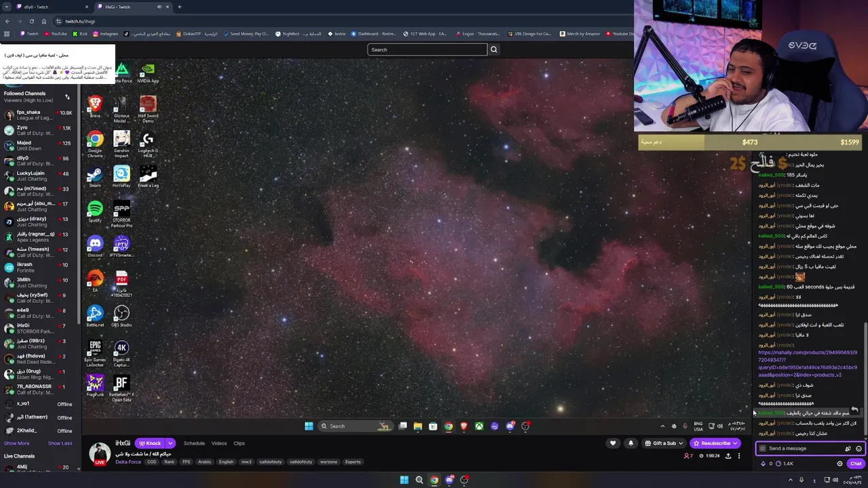Screen dimensions: 868x488
Task: Click the Arabic tag
Action: pos(204,462)
